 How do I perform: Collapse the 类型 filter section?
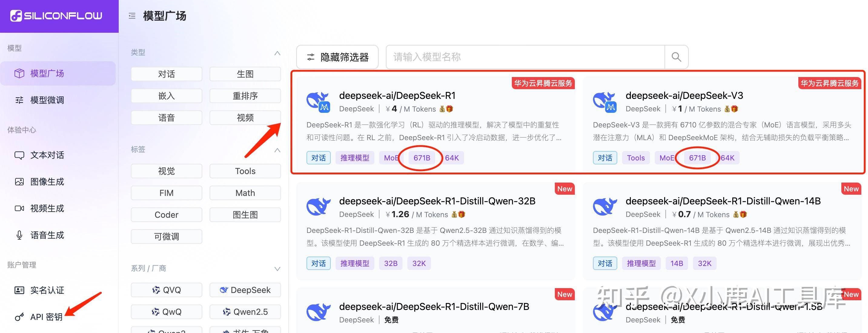point(277,53)
